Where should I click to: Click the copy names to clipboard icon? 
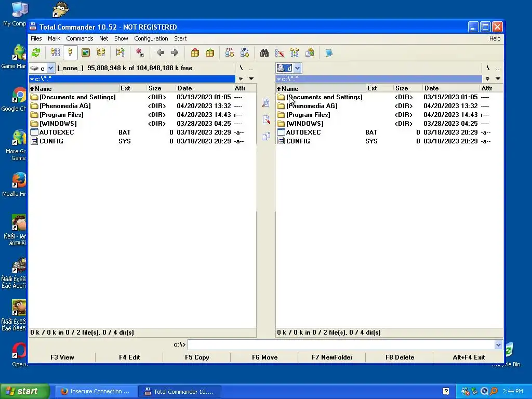[x=310, y=52]
